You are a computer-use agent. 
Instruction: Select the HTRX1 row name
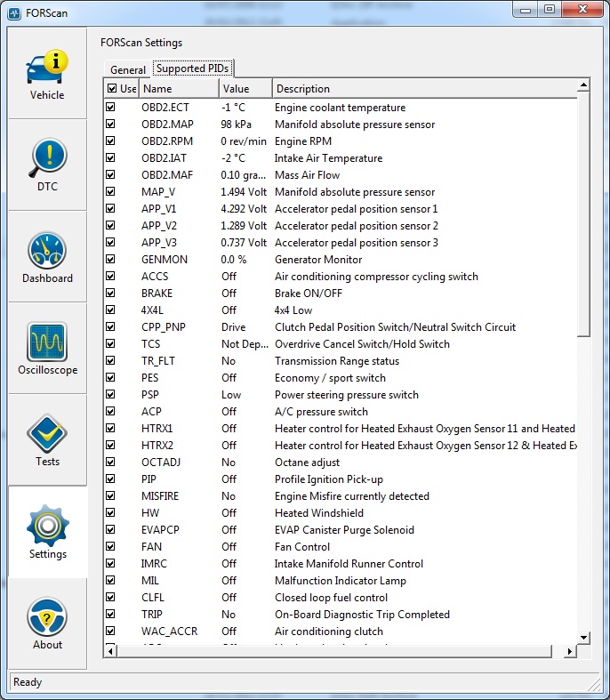click(157, 429)
